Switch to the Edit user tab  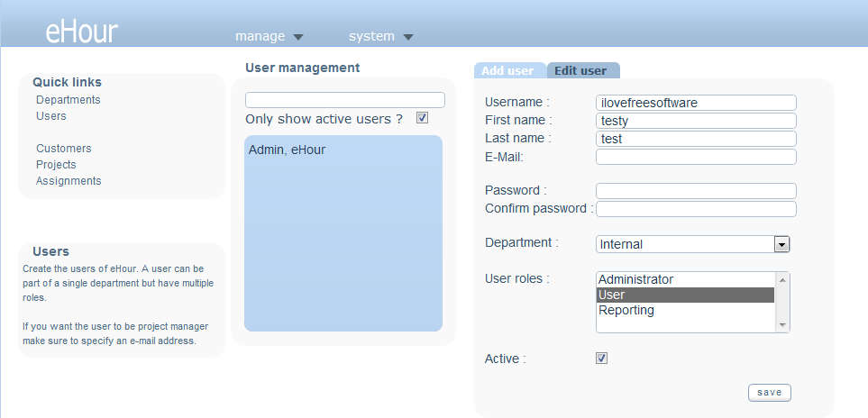[581, 70]
